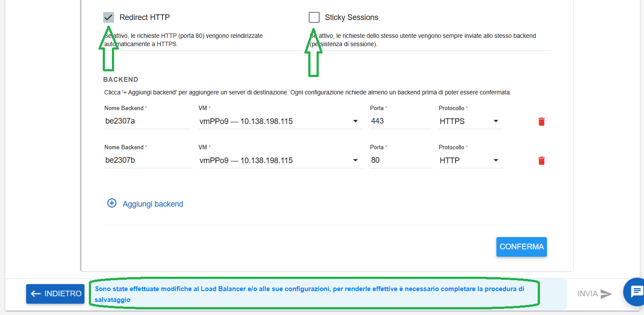Image resolution: width=644 pixels, height=315 pixels.
Task: Click the Nome Backend field containing be2307b
Action: pyautogui.click(x=148, y=161)
